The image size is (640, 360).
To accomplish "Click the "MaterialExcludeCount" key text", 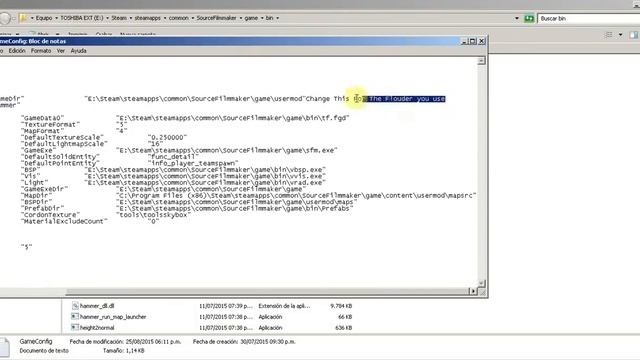I will point(64,222).
